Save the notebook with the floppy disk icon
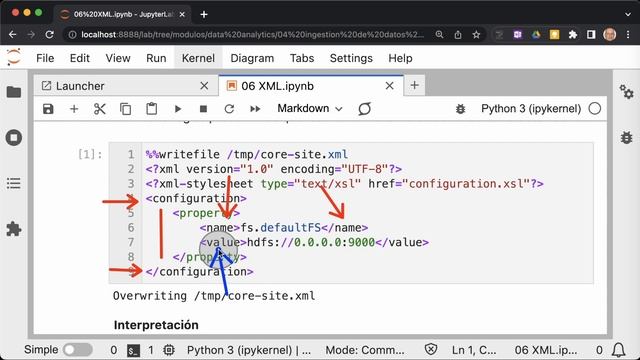 point(48,109)
